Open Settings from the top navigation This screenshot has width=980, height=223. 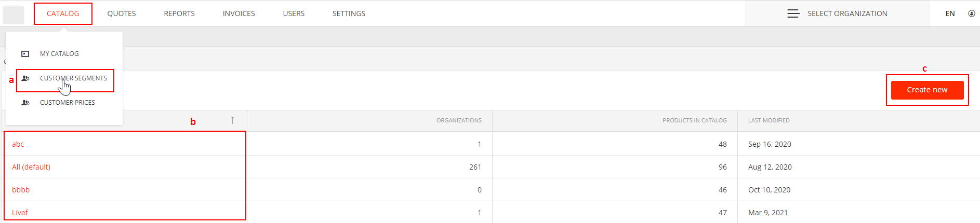coord(349,13)
